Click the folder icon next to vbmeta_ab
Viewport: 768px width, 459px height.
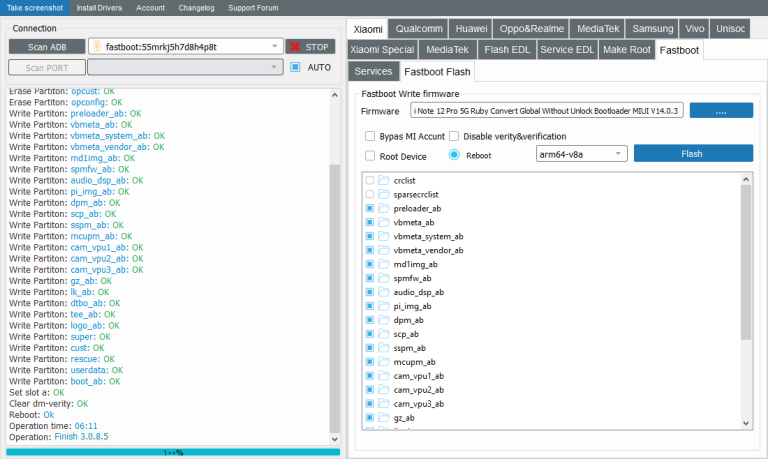tap(384, 222)
